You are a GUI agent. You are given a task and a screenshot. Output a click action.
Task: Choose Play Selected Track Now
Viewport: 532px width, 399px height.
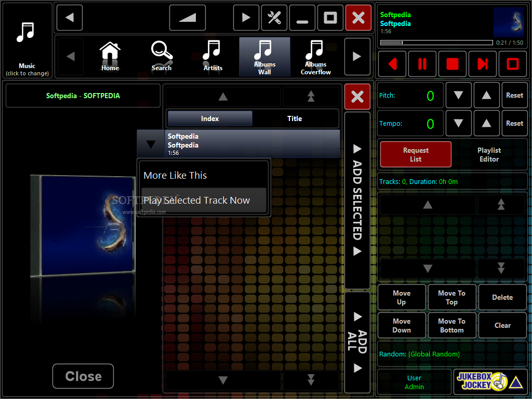pyautogui.click(x=204, y=201)
